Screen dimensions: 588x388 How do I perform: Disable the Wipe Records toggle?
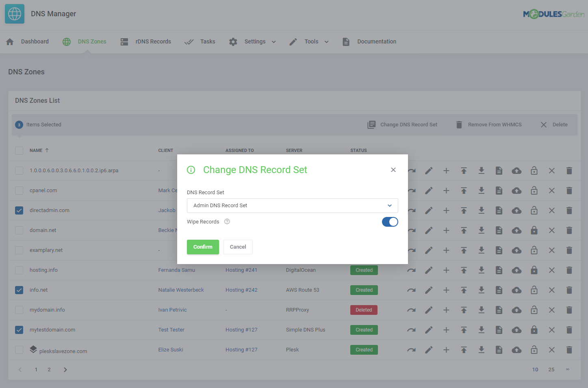(x=390, y=221)
